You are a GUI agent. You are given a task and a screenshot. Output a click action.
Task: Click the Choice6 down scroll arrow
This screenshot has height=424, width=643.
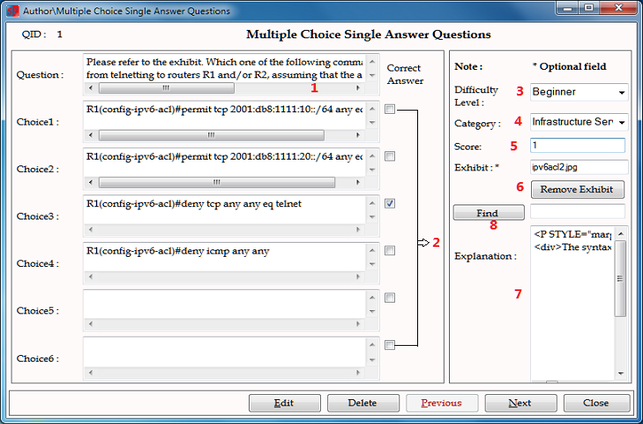point(372,360)
